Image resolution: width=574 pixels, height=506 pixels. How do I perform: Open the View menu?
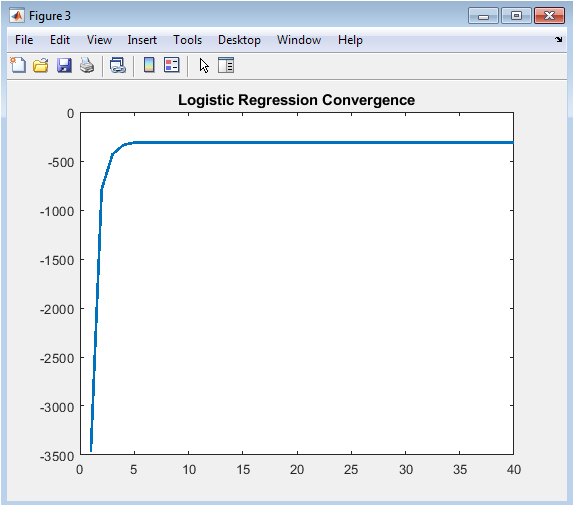click(99, 40)
